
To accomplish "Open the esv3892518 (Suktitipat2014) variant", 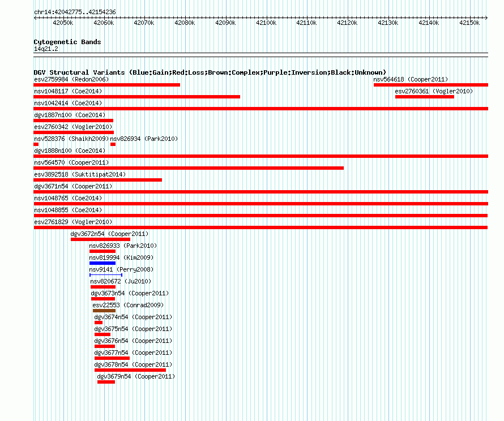I will pos(80,174).
